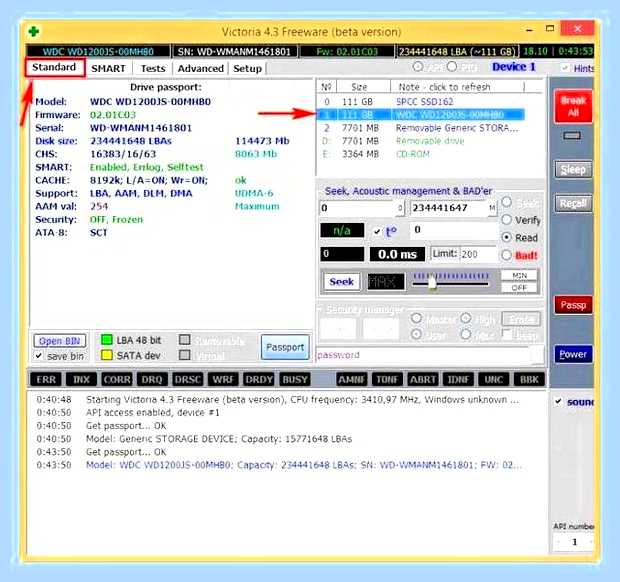Switch to the Standard tab
Image resolution: width=620 pixels, height=582 pixels.
55,67
